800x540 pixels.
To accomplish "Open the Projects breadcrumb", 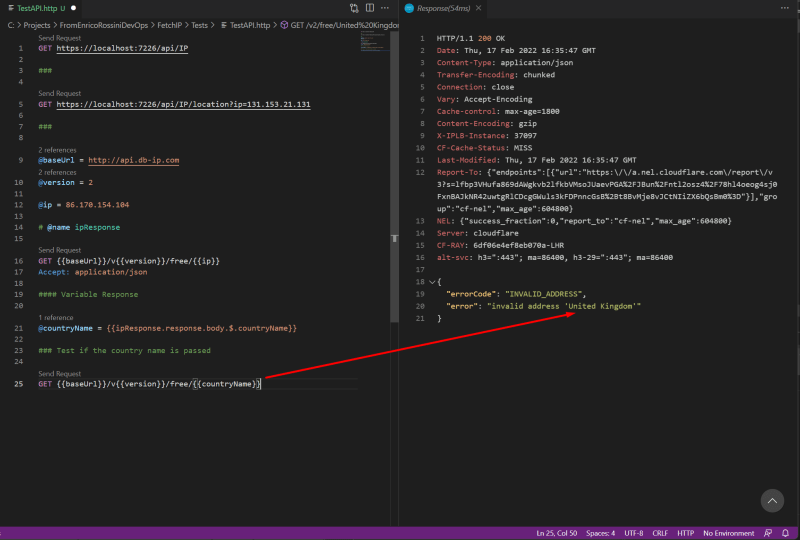I will click(x=37, y=25).
